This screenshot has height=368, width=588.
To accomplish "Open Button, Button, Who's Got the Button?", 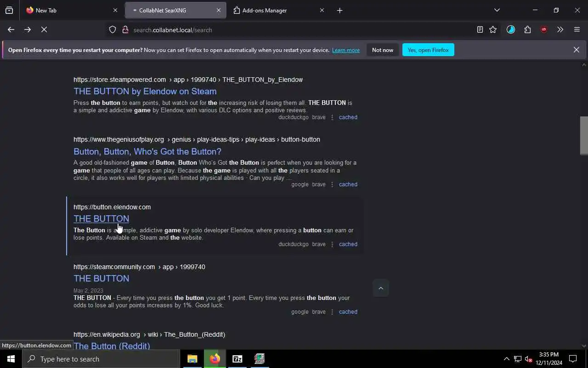I will point(147,151).
